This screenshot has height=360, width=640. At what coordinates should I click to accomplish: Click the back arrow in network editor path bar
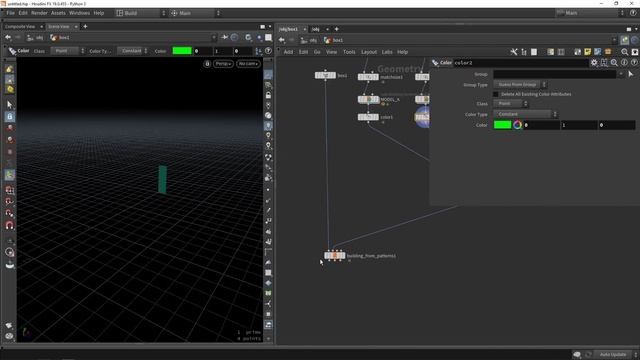[x=282, y=40]
